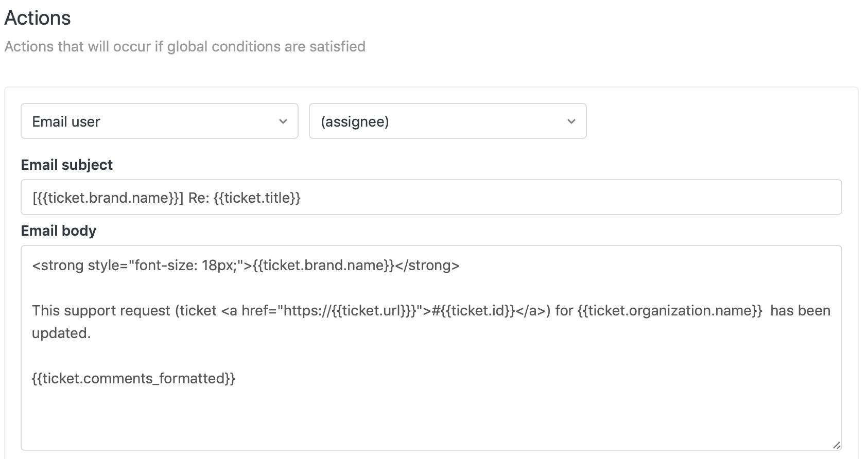This screenshot has width=868, height=459.
Task: Click the {{ticket.title}} placeholder in the subject
Action: point(257,198)
